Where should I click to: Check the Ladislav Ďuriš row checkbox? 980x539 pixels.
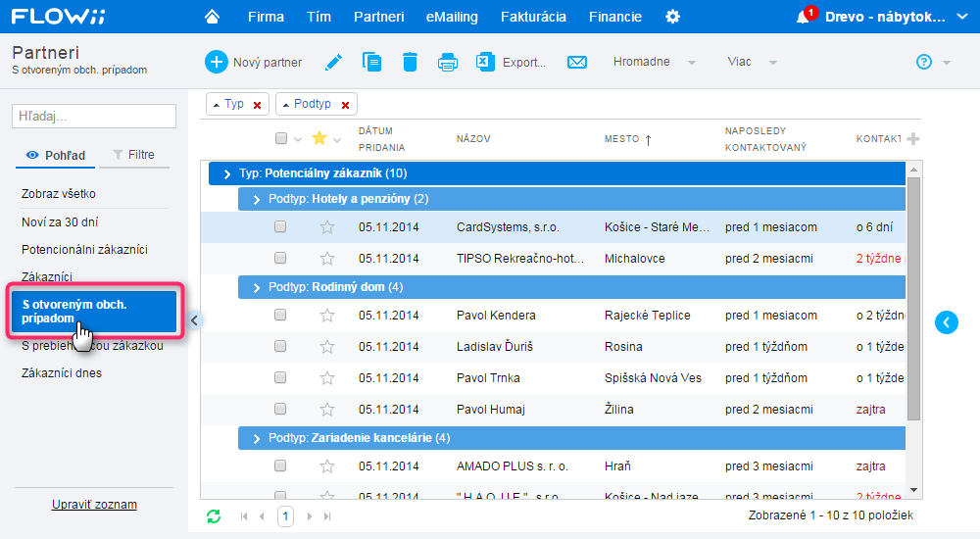[x=280, y=346]
